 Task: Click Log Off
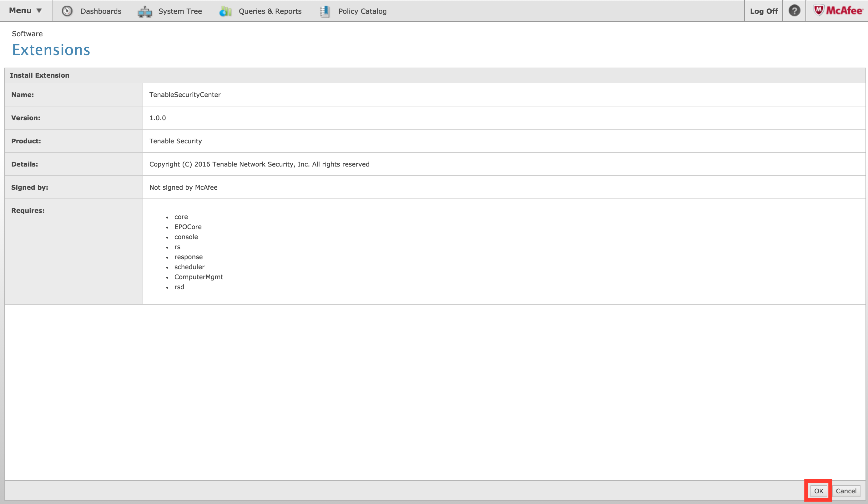click(764, 11)
